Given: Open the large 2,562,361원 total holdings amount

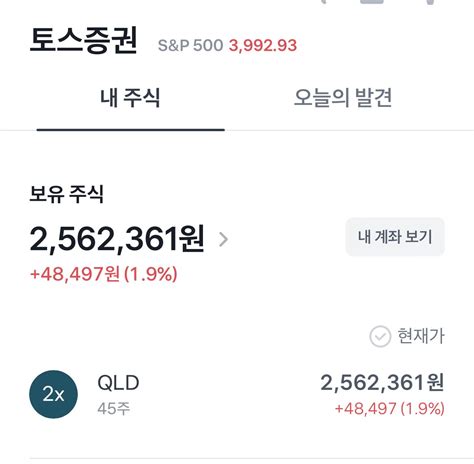Looking at the screenshot, I should pos(117,239).
